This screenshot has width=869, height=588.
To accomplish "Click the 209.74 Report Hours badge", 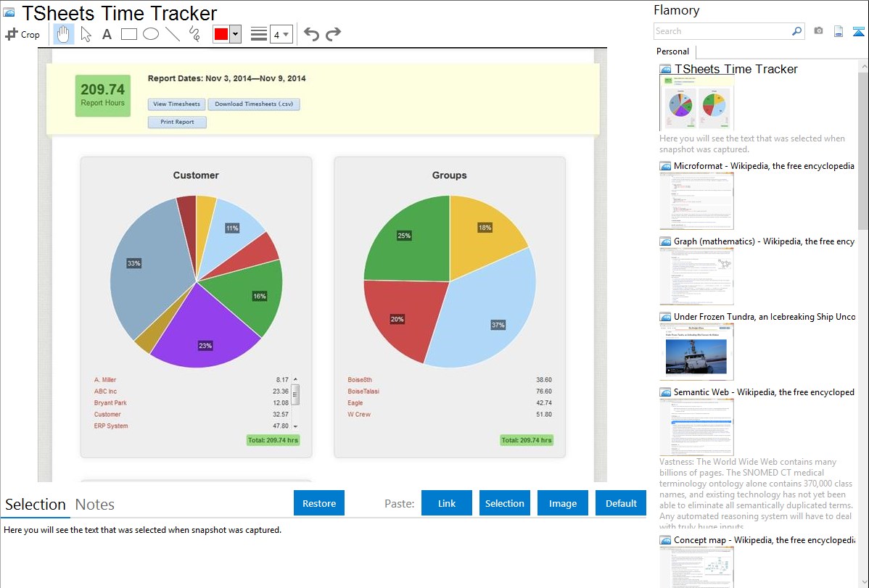I will pos(102,95).
